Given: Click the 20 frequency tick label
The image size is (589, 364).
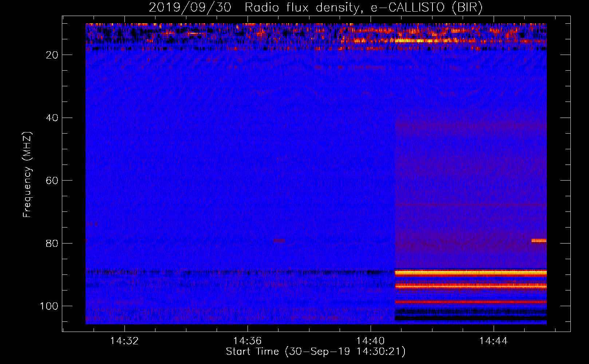Looking at the screenshot, I should [52, 55].
